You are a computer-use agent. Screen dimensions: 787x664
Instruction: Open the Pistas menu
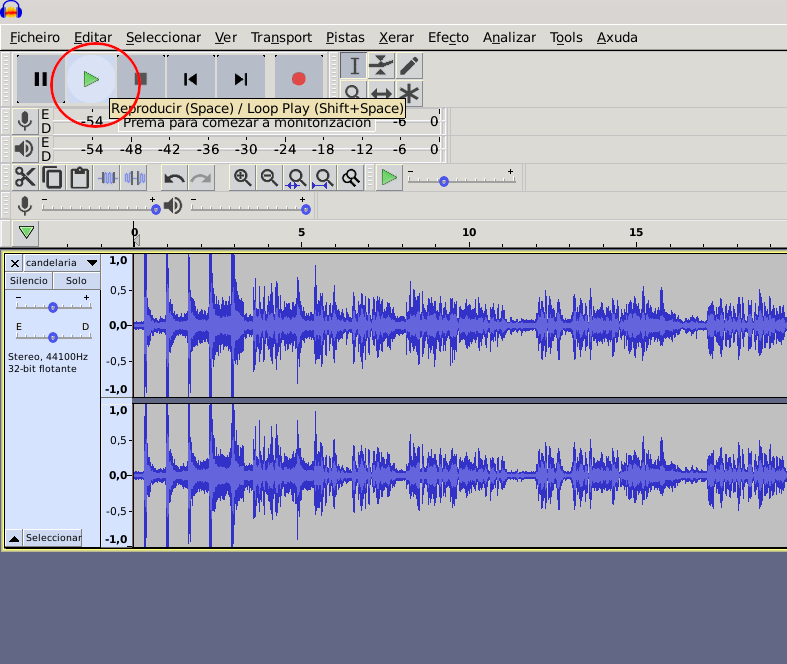click(x=345, y=38)
